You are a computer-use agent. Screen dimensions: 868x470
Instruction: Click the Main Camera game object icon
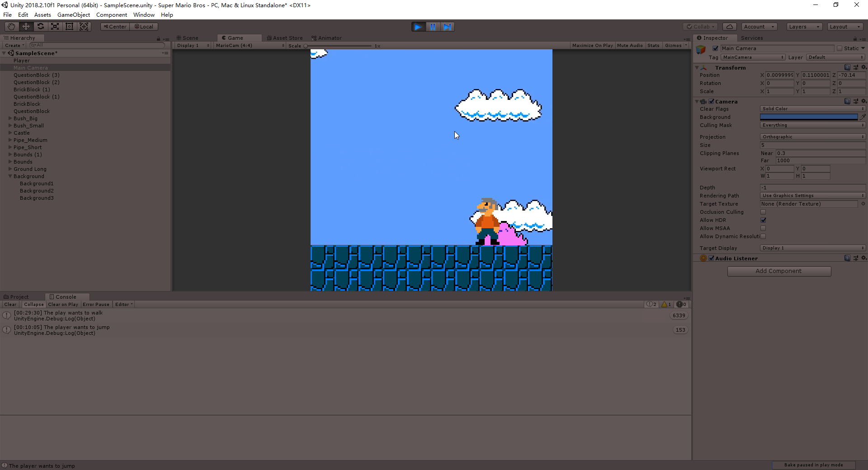[x=701, y=50]
